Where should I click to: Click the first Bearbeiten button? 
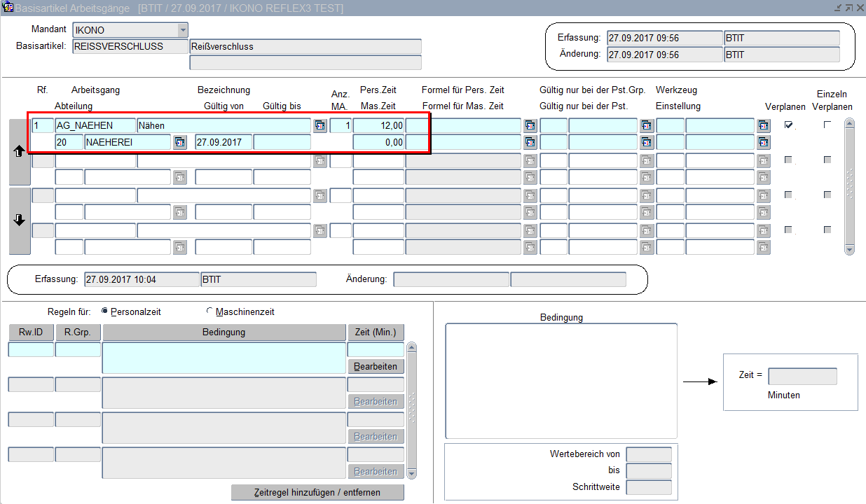[376, 367]
